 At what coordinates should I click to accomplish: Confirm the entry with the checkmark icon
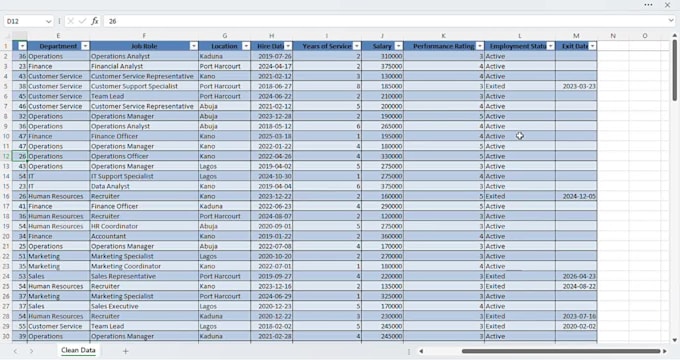(x=82, y=21)
